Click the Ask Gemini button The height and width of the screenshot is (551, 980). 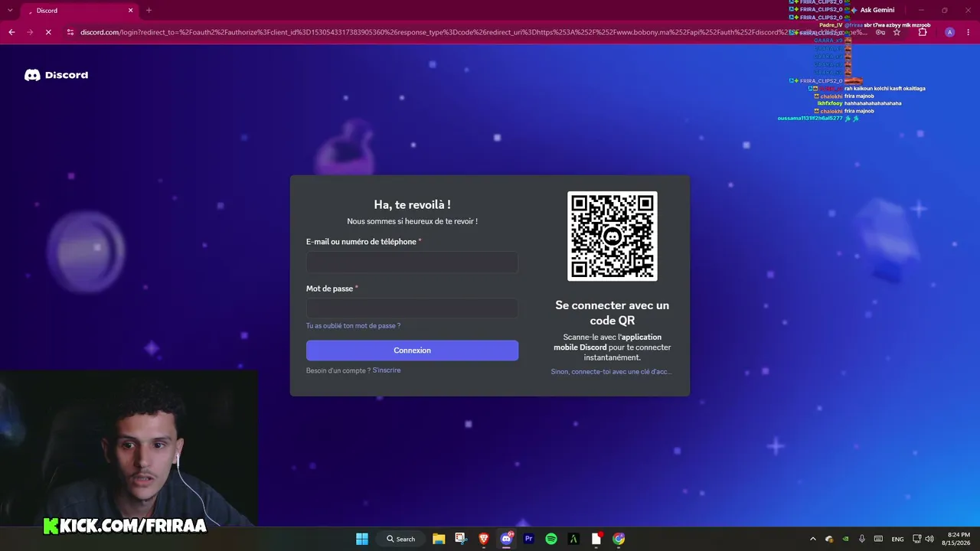tap(872, 10)
